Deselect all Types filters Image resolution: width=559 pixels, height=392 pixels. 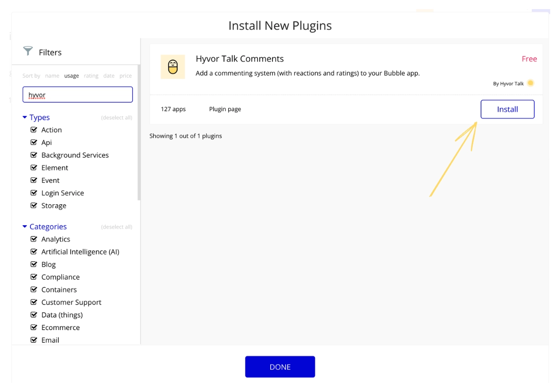(116, 118)
